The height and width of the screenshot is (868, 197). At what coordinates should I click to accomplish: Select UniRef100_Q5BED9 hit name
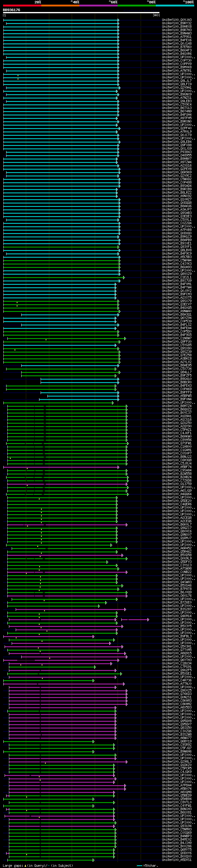click(x=177, y=796)
